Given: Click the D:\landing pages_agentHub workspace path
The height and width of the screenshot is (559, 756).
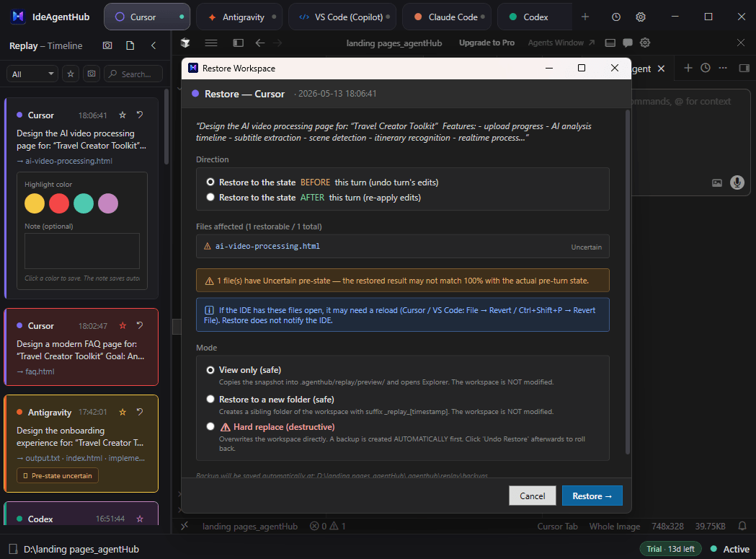Looking at the screenshot, I should [x=81, y=549].
